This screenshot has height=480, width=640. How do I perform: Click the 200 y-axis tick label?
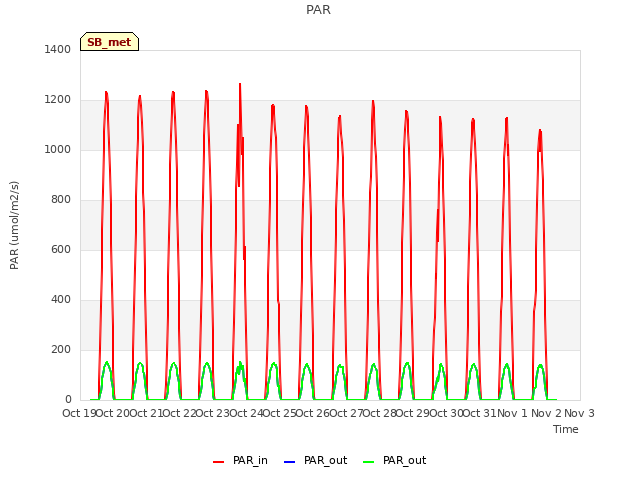pos(61,349)
